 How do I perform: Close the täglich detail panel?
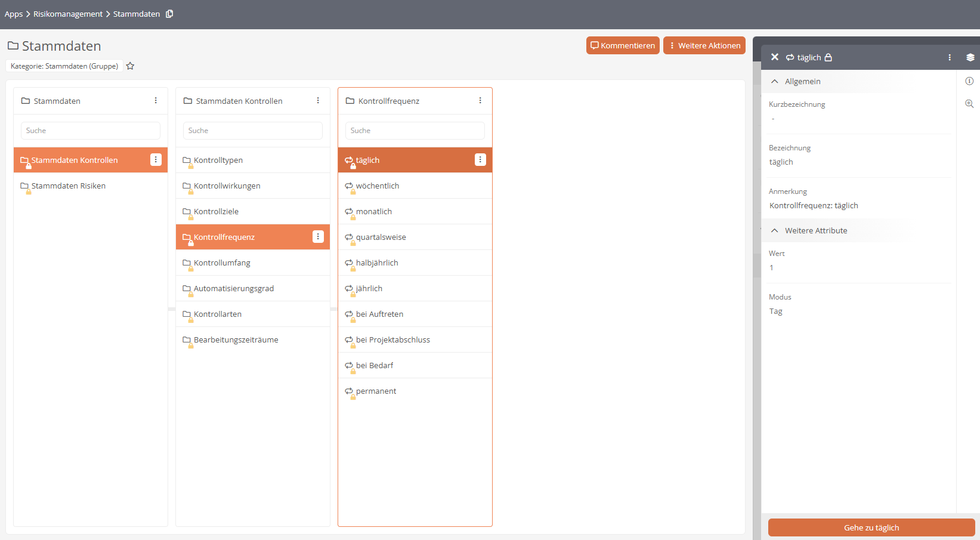[x=774, y=57]
